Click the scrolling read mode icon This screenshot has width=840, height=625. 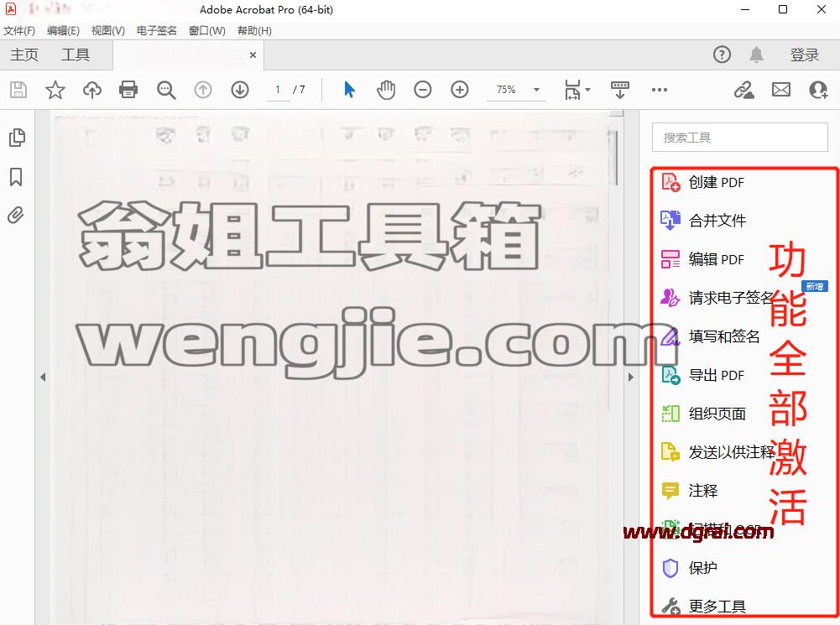pyautogui.click(x=620, y=90)
